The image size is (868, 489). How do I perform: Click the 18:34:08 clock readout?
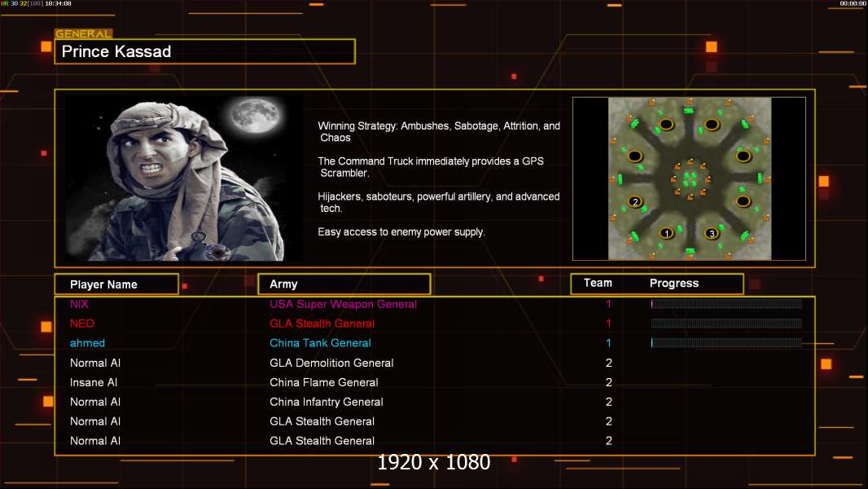click(x=58, y=3)
